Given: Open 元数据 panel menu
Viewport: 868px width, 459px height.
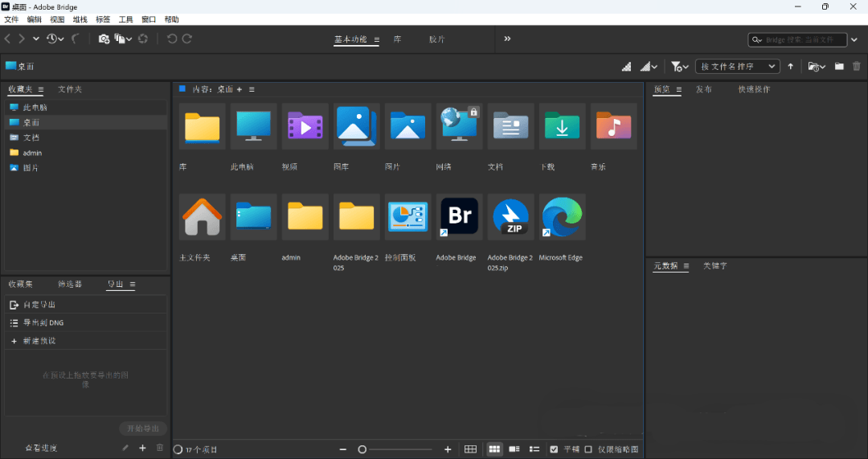Looking at the screenshot, I should 686,266.
